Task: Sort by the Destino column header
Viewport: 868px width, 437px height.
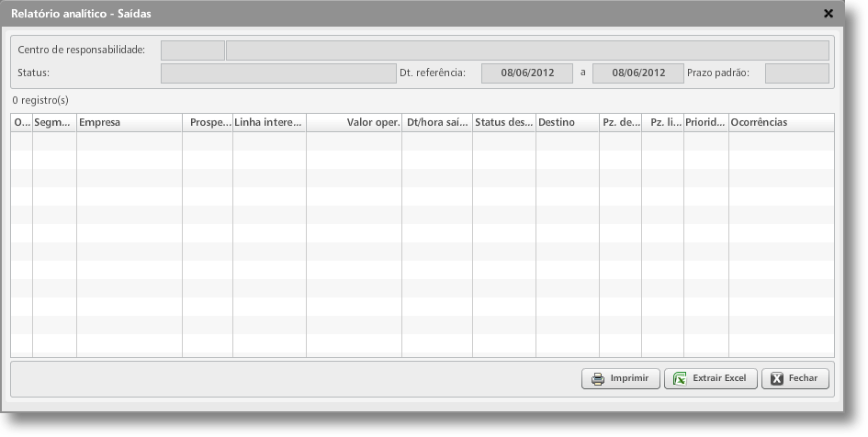Action: (568, 122)
